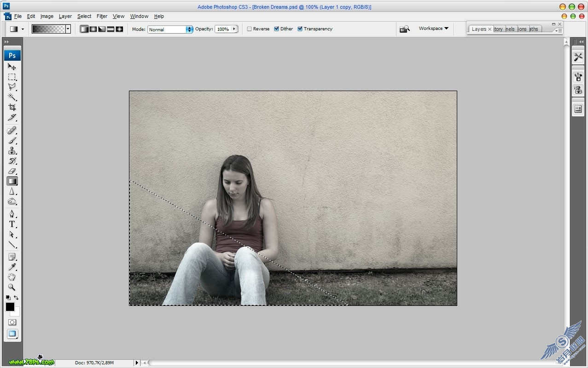Select the Clone Stamp tool
Image resolution: width=588 pixels, height=368 pixels.
[x=12, y=151]
